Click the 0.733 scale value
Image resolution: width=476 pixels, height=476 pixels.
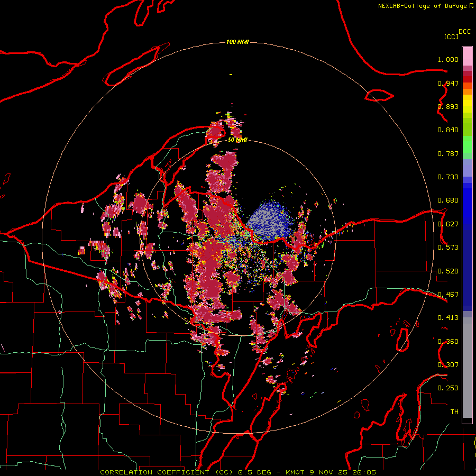(x=448, y=177)
